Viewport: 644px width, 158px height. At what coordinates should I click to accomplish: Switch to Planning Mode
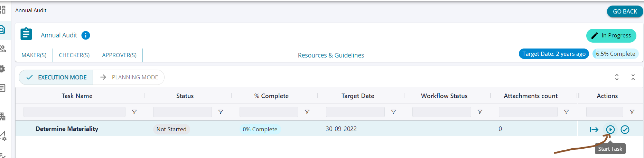(129, 77)
